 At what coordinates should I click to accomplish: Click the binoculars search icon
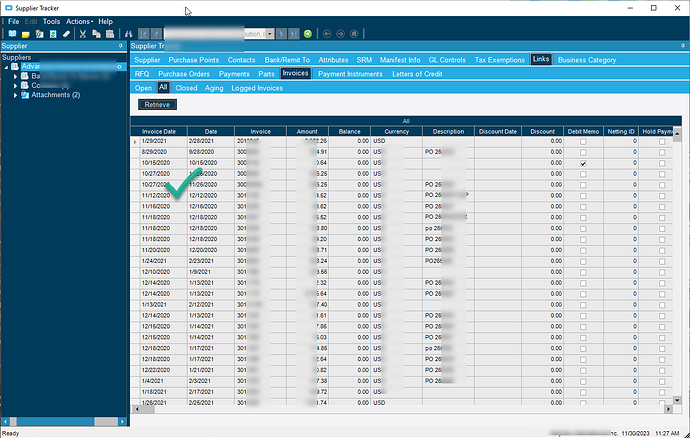pos(128,34)
